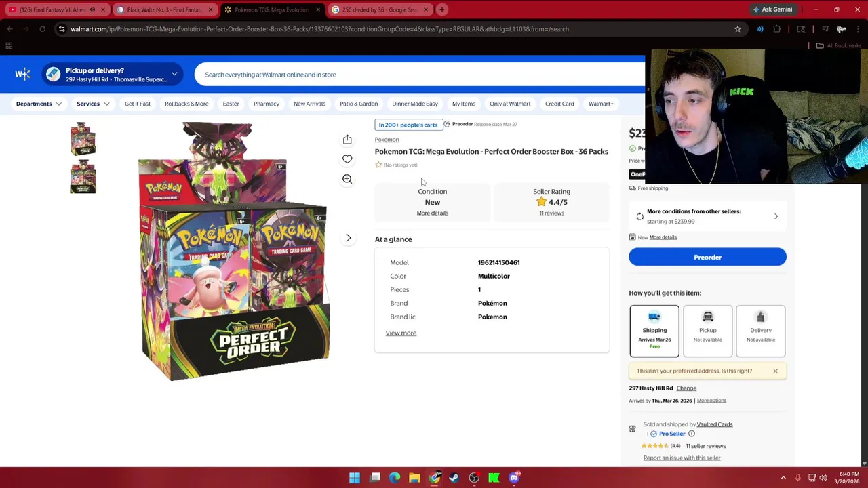Screen dimensions: 868x488
Task: Open the Chrome apps grid icon
Action: pyautogui.click(x=9, y=46)
